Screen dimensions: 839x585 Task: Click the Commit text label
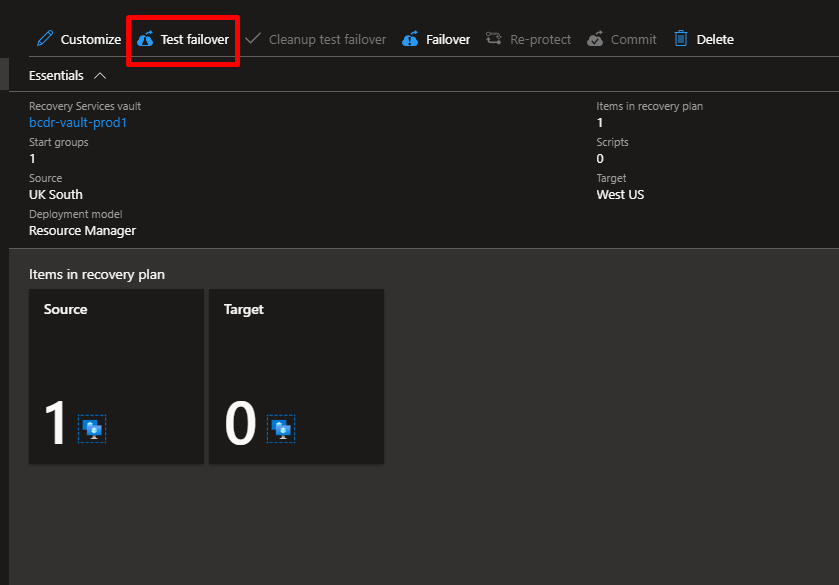point(633,40)
